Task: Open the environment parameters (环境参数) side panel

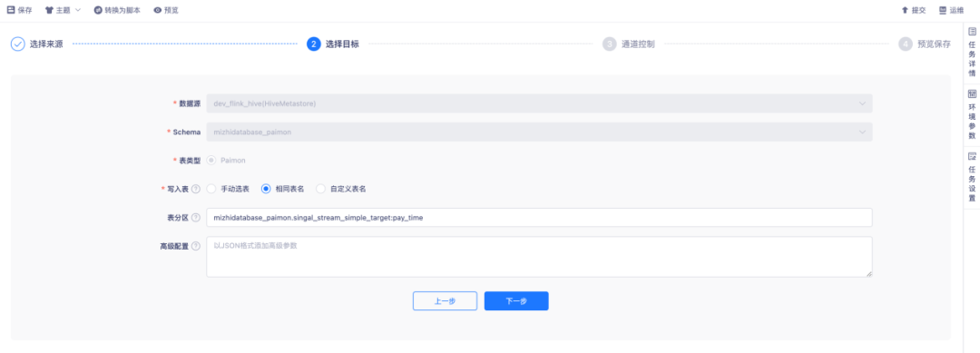Action: click(972, 114)
